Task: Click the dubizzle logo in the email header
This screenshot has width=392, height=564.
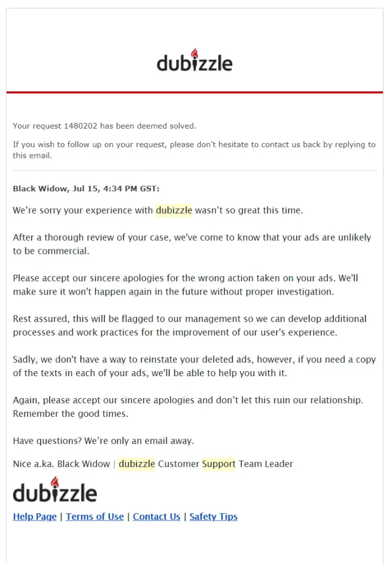Action: click(195, 61)
